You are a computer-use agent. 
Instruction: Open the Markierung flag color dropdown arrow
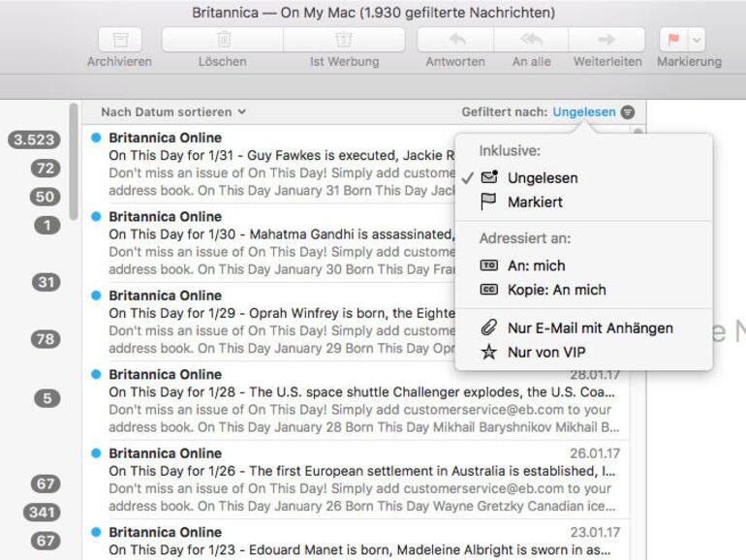pos(697,40)
